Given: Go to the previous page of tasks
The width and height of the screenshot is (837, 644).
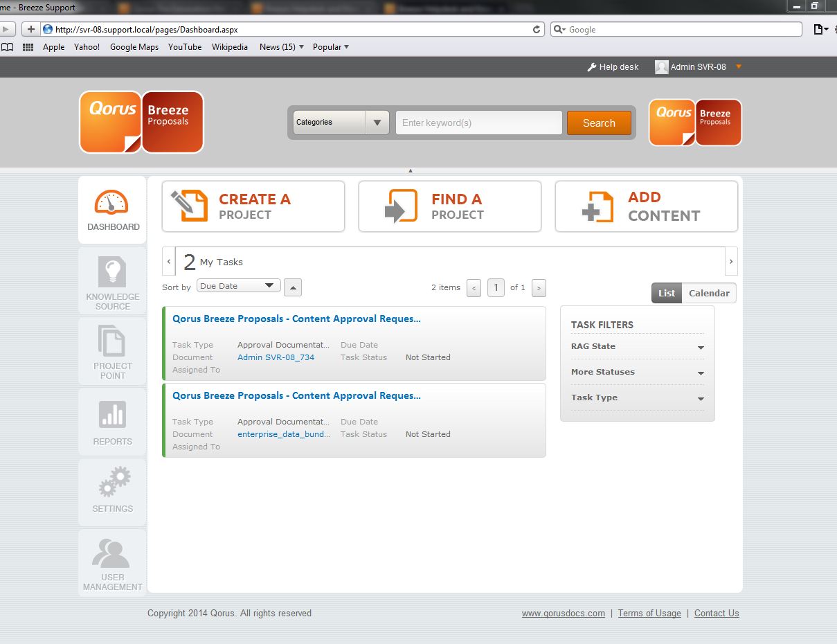Looking at the screenshot, I should 474,287.
